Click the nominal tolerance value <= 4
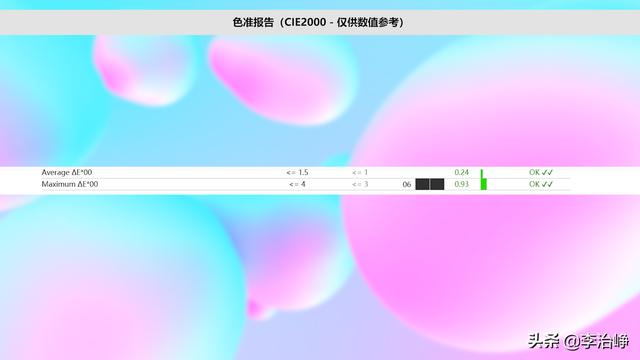The image size is (640, 360). (297, 184)
